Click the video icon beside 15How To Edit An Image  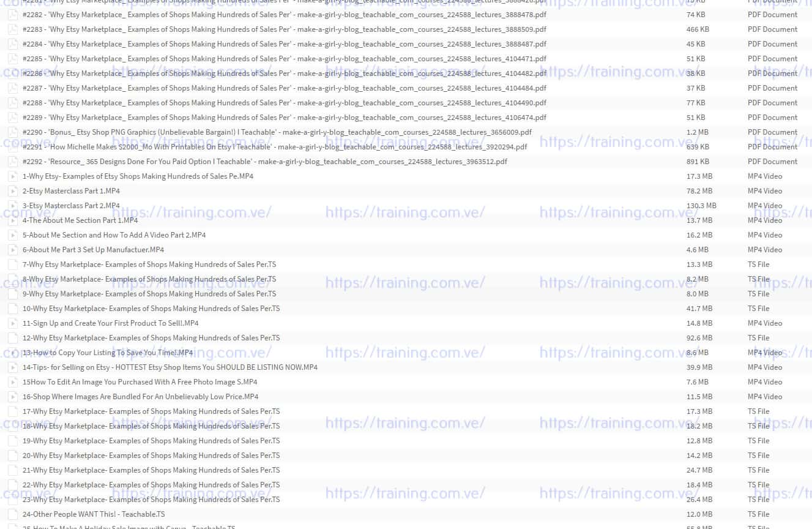click(x=12, y=382)
